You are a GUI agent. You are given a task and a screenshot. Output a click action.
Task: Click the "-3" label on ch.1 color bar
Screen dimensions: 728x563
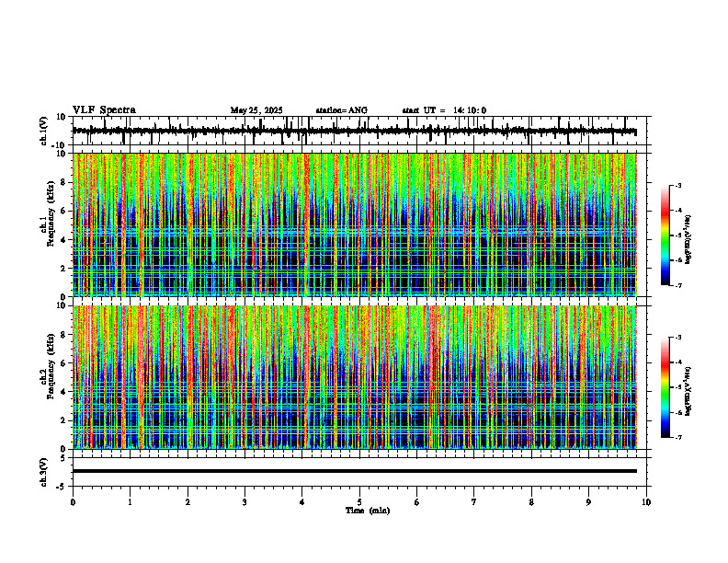click(677, 186)
